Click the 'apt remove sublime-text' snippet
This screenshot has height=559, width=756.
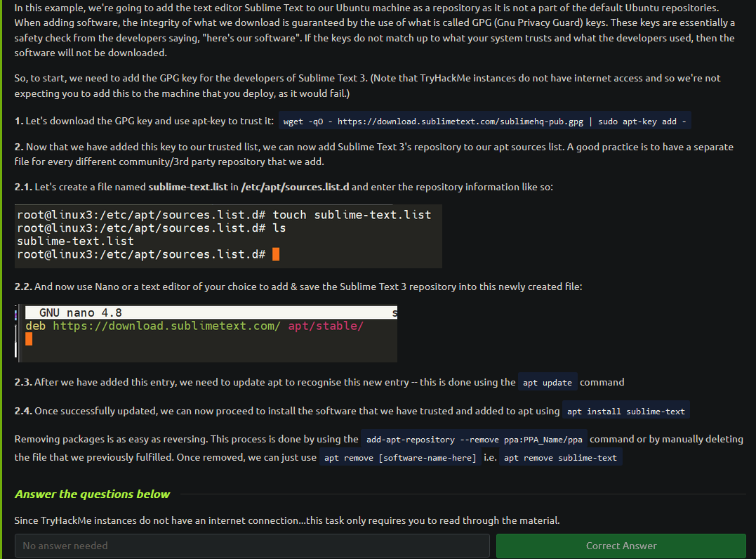click(560, 457)
